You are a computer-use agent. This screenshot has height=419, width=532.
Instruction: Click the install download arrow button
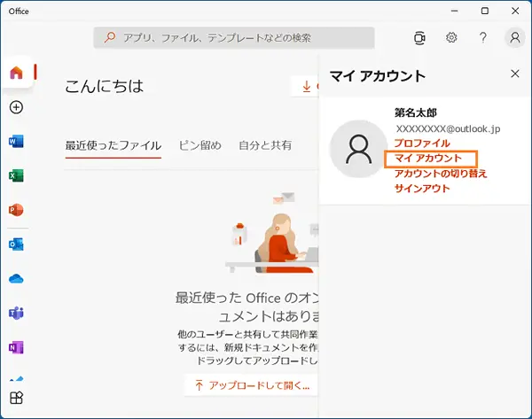[305, 86]
